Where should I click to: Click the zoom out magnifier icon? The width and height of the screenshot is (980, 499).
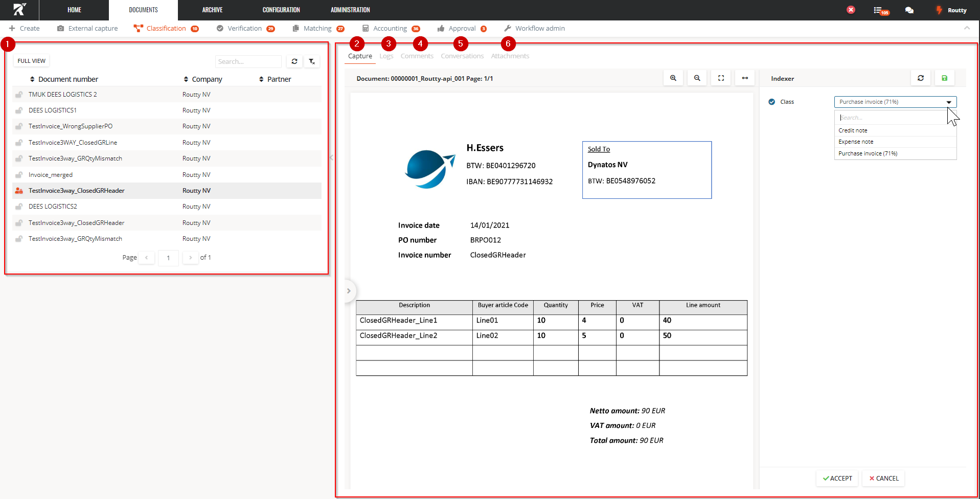pos(697,78)
